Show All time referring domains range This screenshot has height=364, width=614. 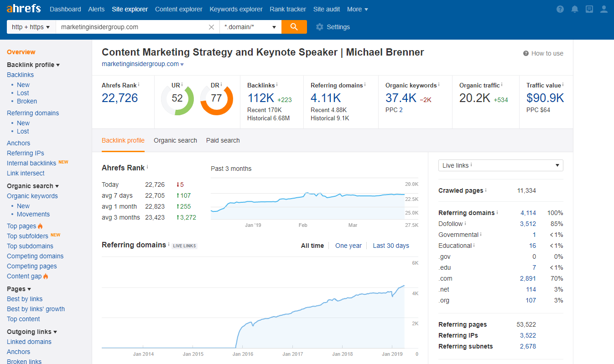point(312,246)
